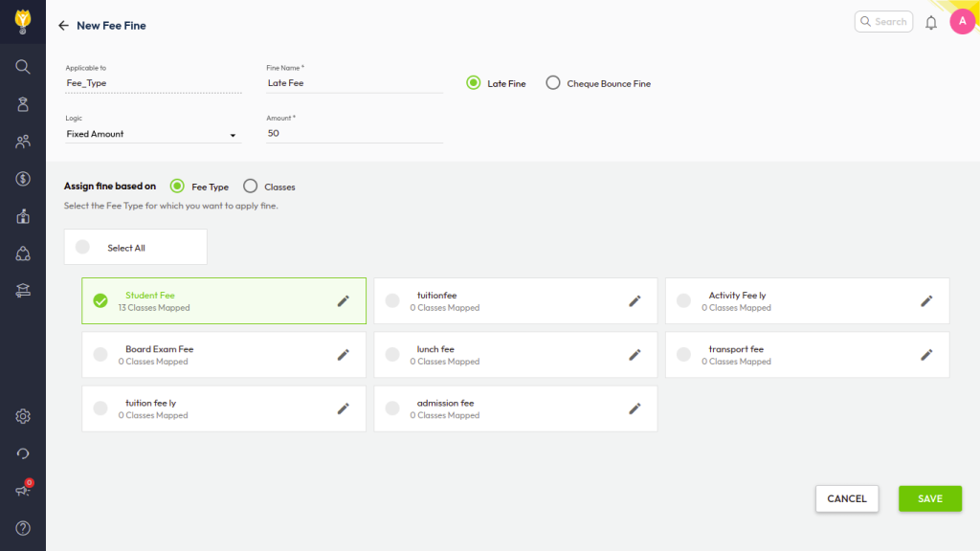
Task: Click the pencil icon on Activity Fee ly
Action: 926,301
